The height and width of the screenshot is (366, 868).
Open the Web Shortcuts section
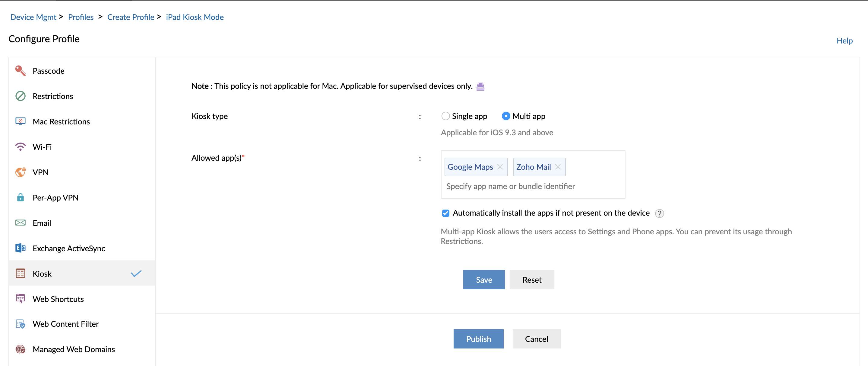click(x=58, y=299)
